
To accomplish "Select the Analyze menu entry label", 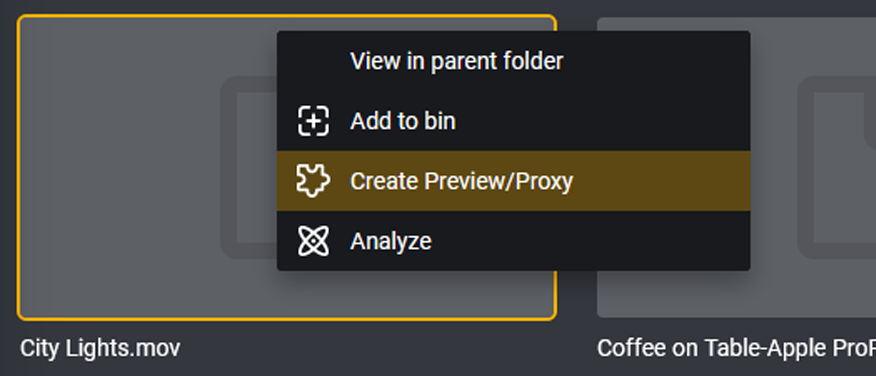I will point(391,241).
